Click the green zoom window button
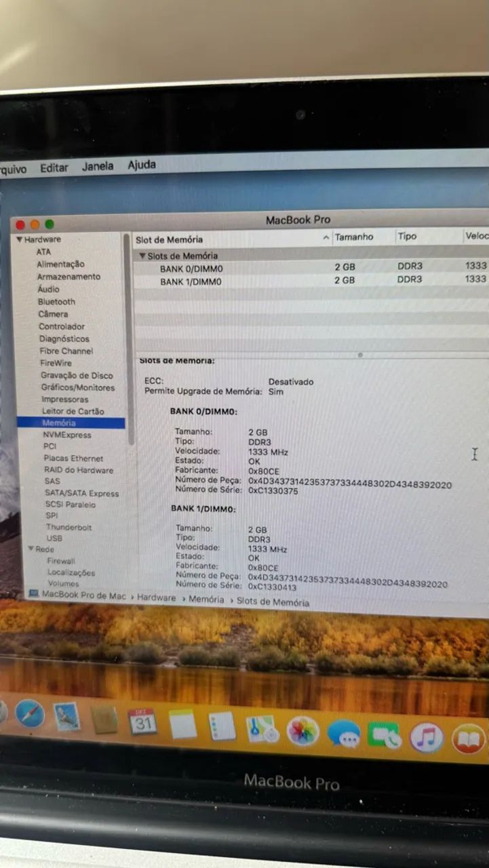This screenshot has height=868, width=489. click(50, 224)
